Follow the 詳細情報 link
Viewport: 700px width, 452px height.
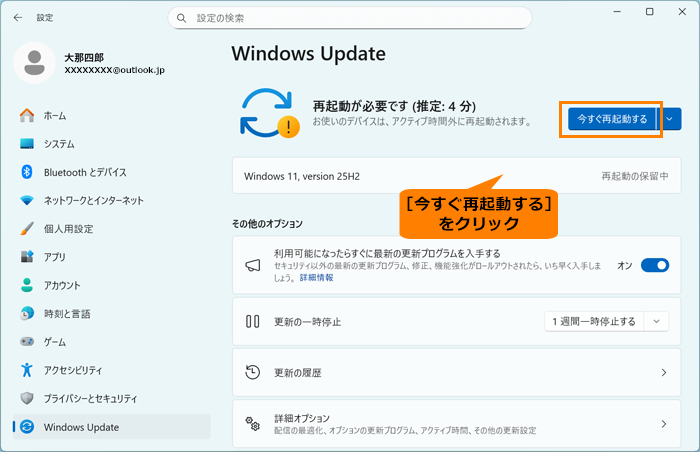pyautogui.click(x=316, y=278)
